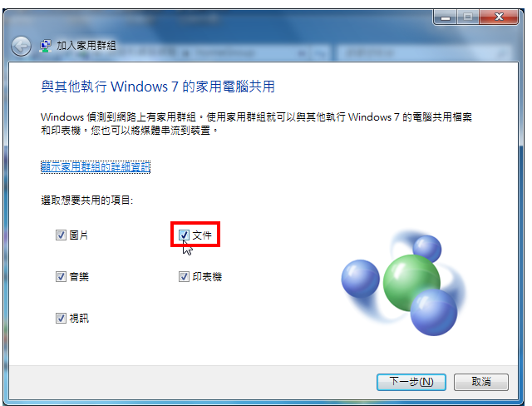Maximize the wizard window
The height and width of the screenshot is (406, 532).
pos(468,17)
